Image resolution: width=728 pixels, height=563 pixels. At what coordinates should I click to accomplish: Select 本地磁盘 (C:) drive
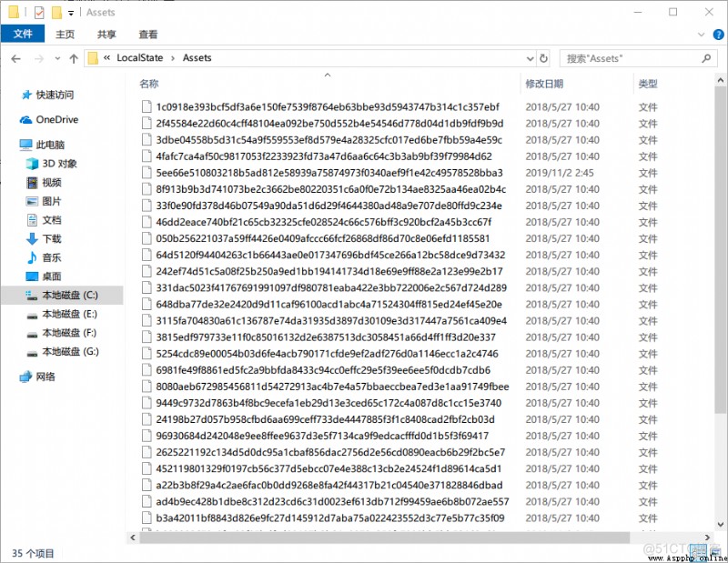pos(62,296)
